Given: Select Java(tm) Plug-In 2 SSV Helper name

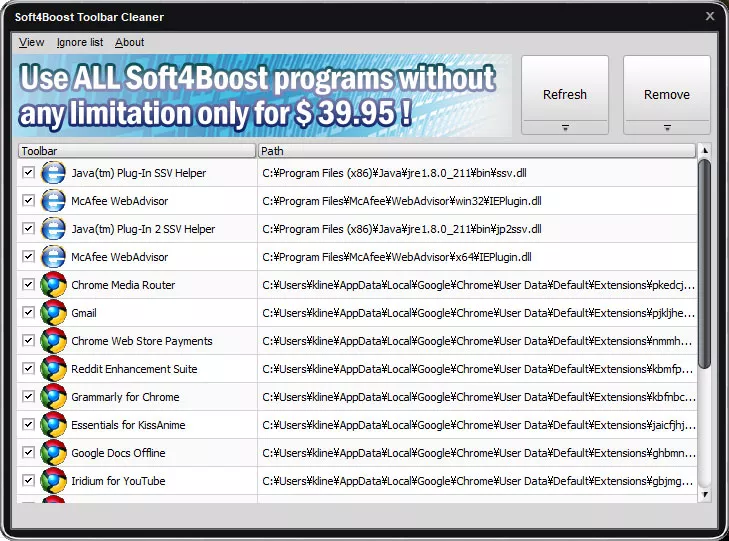Looking at the screenshot, I should click(143, 229).
